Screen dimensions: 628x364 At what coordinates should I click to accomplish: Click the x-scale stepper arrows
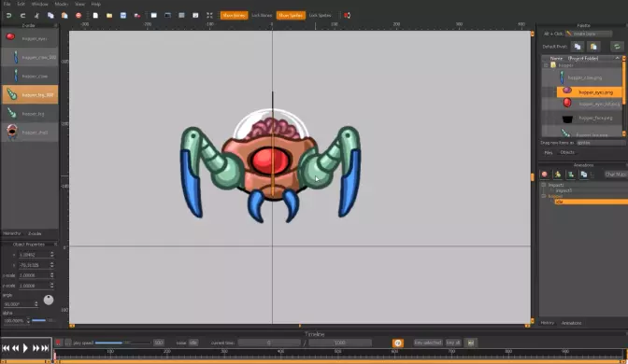click(51, 275)
